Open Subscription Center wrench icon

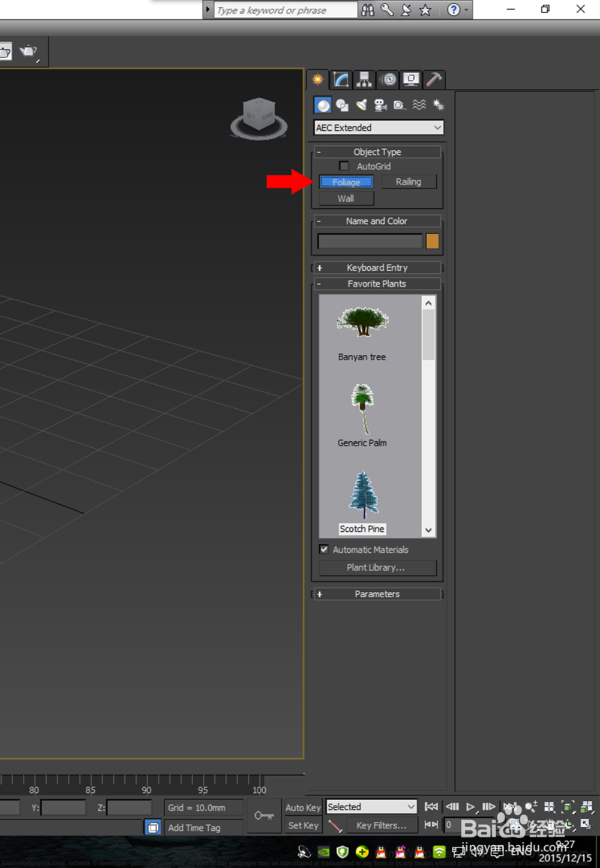387,10
